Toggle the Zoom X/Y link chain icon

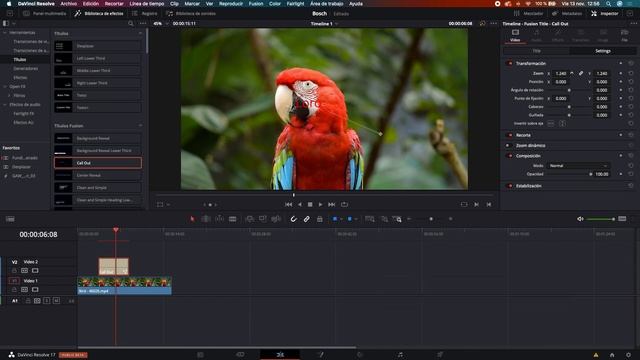tap(581, 73)
